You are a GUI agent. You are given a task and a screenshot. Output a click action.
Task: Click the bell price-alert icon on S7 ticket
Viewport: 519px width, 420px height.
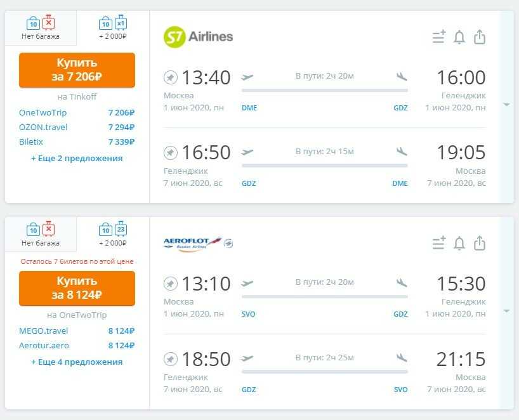pyautogui.click(x=459, y=37)
